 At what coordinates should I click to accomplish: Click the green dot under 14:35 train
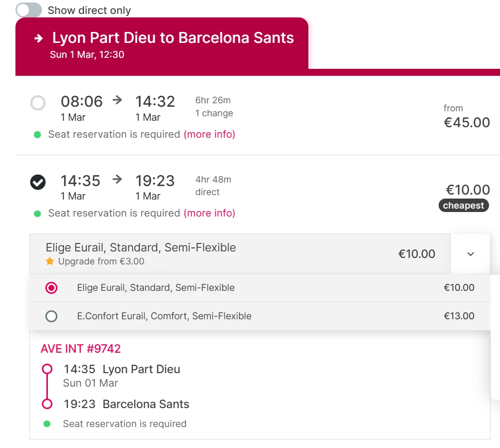point(37,214)
